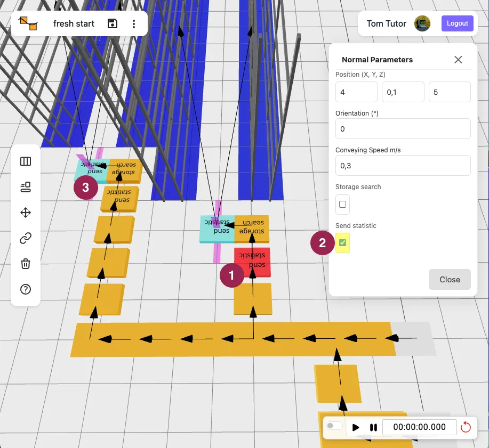Click the red restart simulation arrow
This screenshot has width=489, height=448.
click(x=466, y=427)
